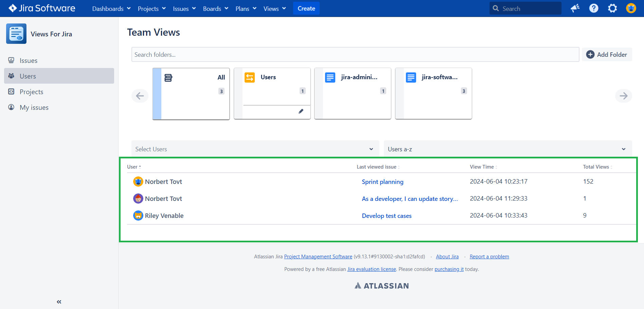Click the Search folders input field

pyautogui.click(x=355, y=54)
